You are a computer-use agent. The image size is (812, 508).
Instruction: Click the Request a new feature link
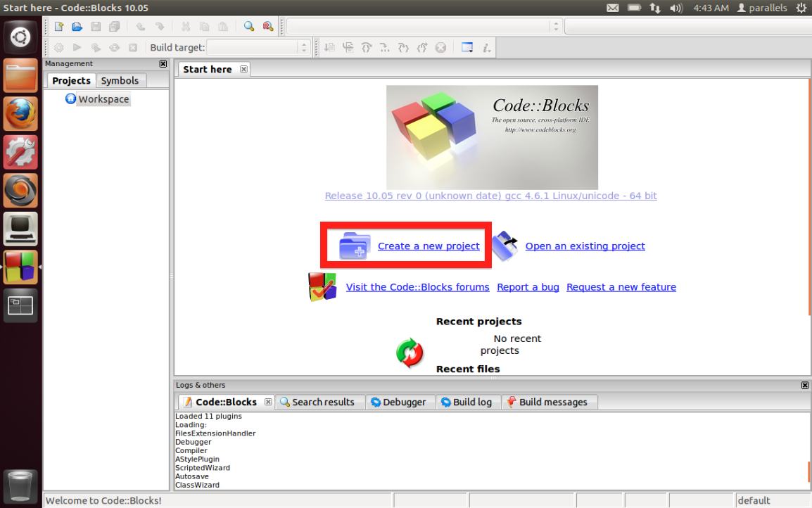click(621, 287)
